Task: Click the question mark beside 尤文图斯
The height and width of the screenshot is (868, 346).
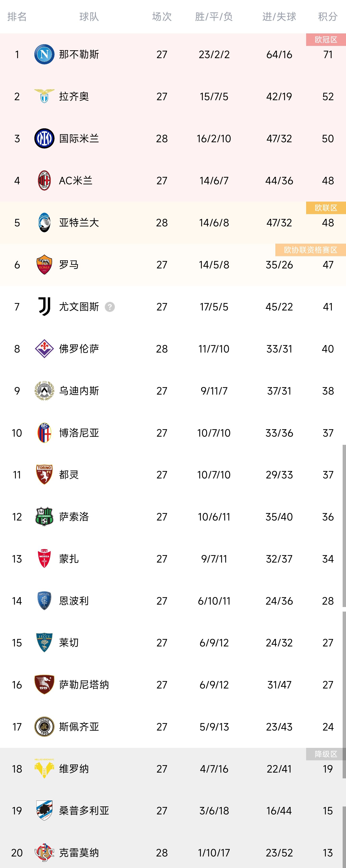Action: coord(110,307)
